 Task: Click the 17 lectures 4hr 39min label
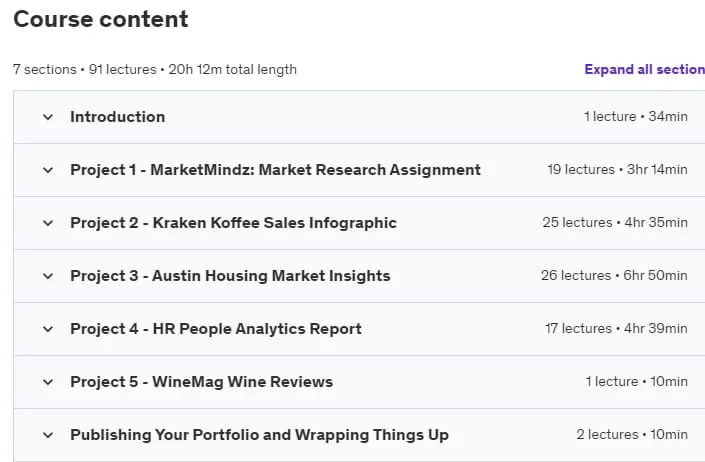coord(616,329)
